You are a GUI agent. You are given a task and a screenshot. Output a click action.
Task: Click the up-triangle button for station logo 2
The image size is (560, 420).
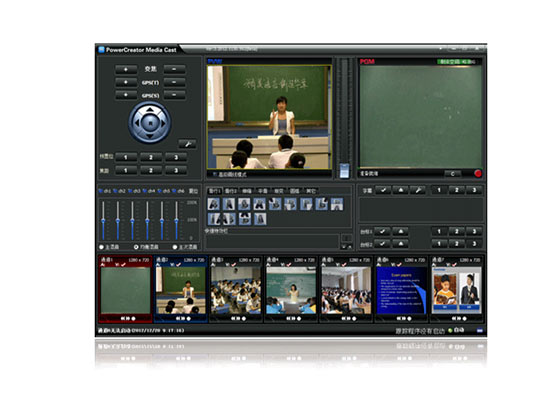coord(400,244)
